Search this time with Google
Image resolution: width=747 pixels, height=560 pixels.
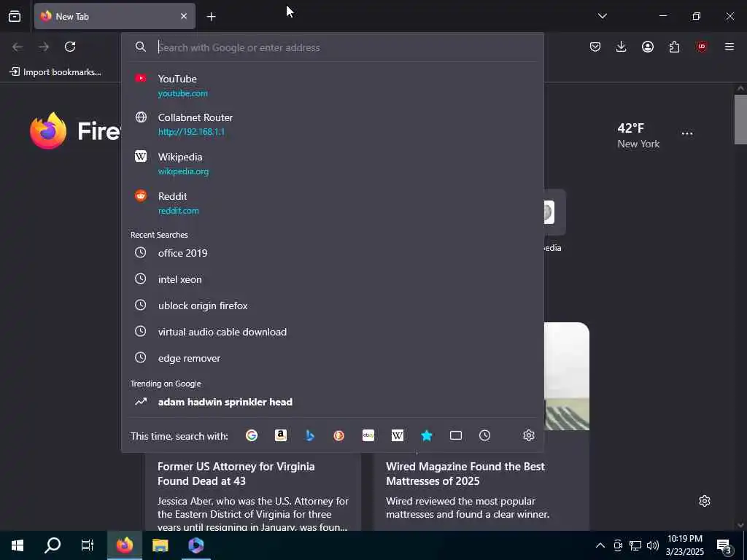(252, 435)
